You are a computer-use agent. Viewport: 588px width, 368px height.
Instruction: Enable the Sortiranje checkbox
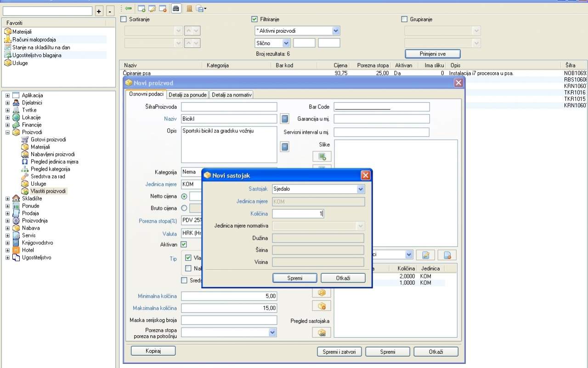tap(123, 19)
